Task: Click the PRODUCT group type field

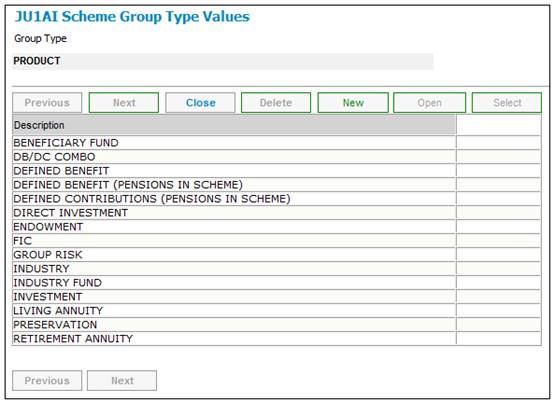Action: point(223,61)
